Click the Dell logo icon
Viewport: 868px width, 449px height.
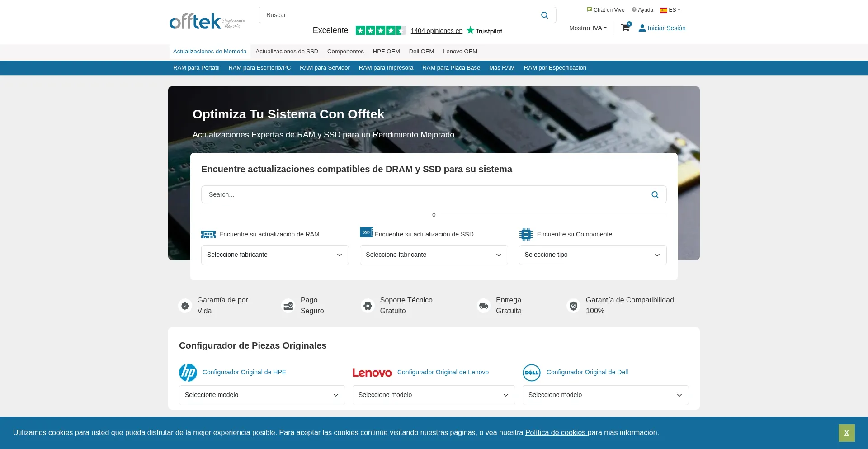point(532,373)
